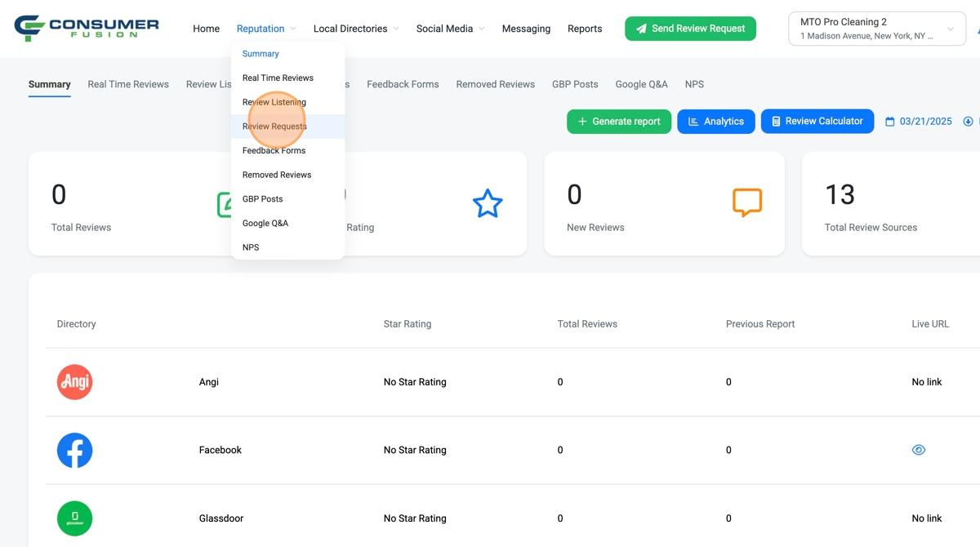
Task: Click the Generate report button
Action: point(619,122)
